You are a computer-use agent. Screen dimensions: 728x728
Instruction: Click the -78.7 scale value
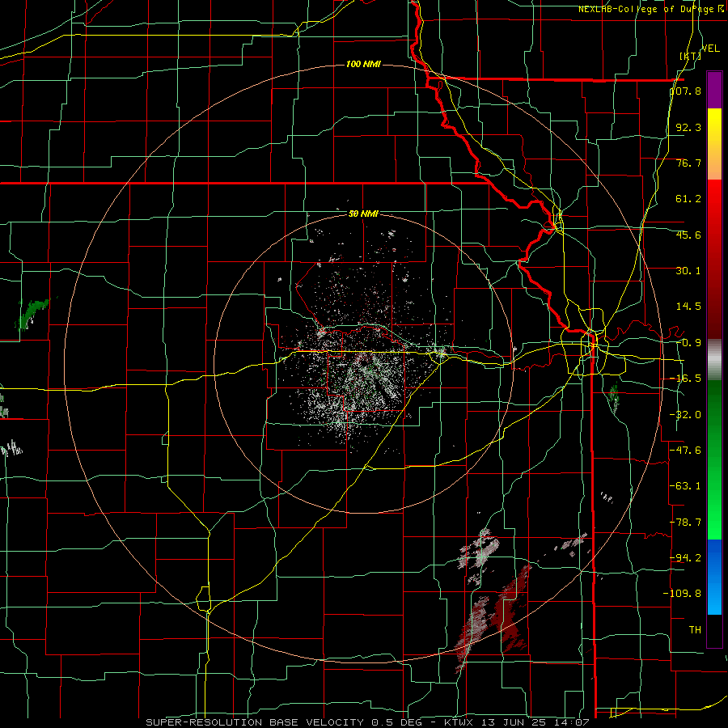pyautogui.click(x=685, y=523)
